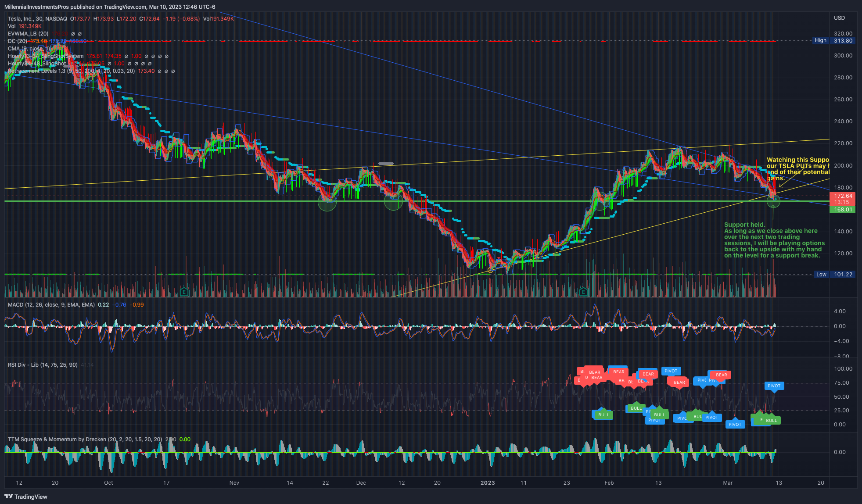Click the TradingView logo at bottom left

[26, 497]
